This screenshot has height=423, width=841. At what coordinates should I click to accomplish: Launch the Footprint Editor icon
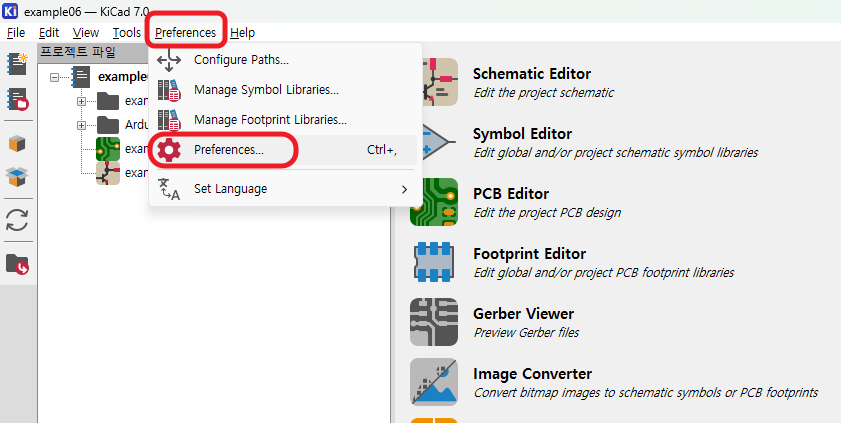click(434, 262)
